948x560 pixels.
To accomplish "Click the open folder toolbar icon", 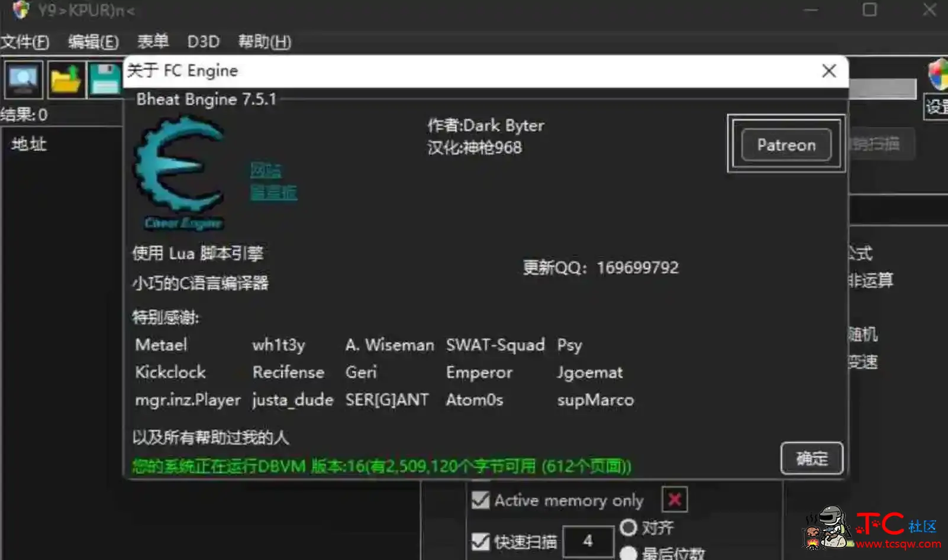I will 65,79.
